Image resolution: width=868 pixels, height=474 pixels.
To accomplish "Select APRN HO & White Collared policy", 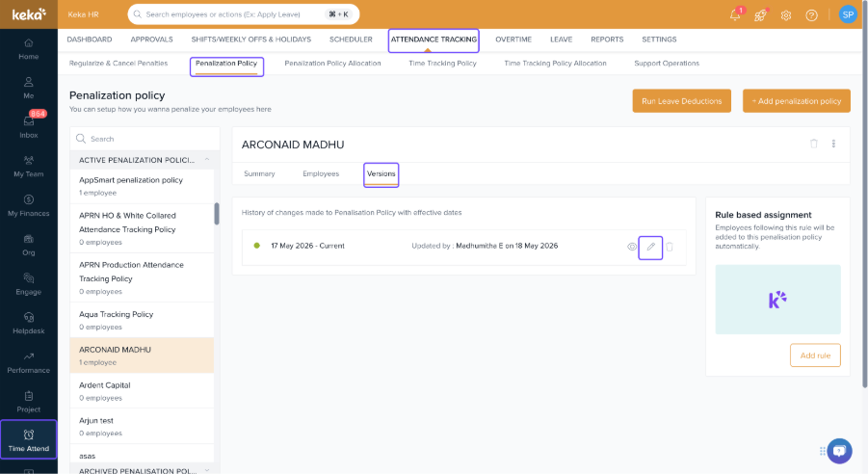I will [142, 228].
